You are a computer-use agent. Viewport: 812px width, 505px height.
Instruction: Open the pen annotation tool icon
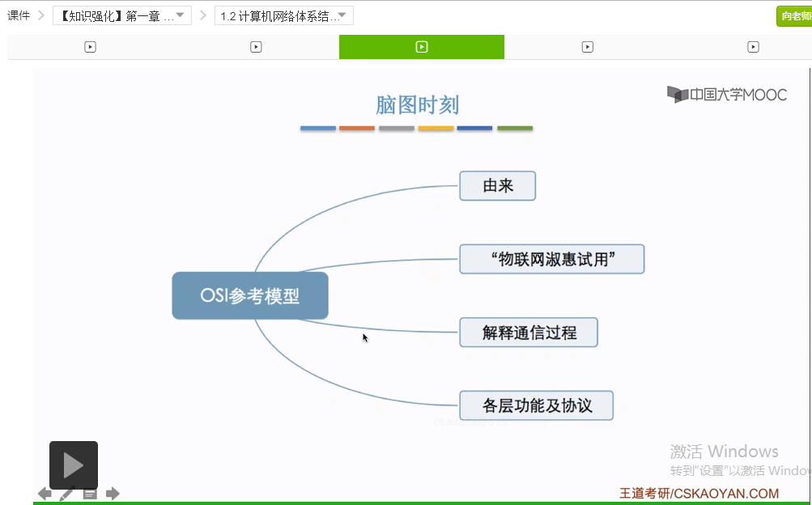tap(67, 494)
